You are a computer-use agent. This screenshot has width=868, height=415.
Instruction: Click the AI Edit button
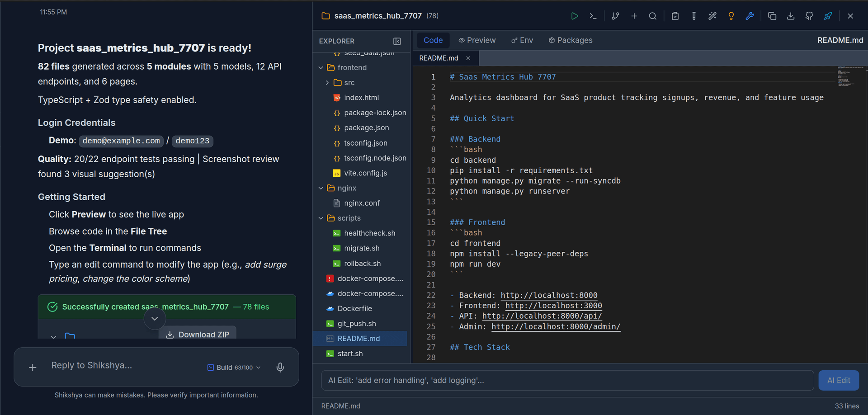click(839, 380)
